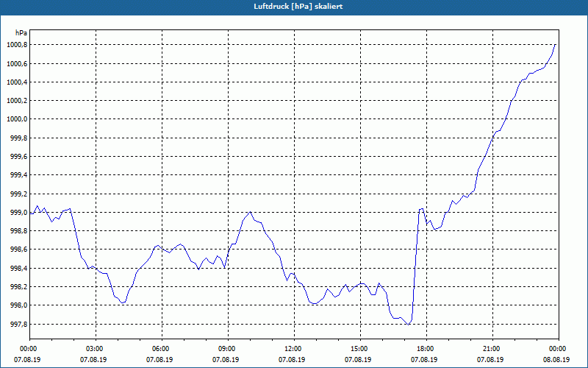Click the 03:00 time label
This screenshot has height=368, width=588.
point(96,349)
